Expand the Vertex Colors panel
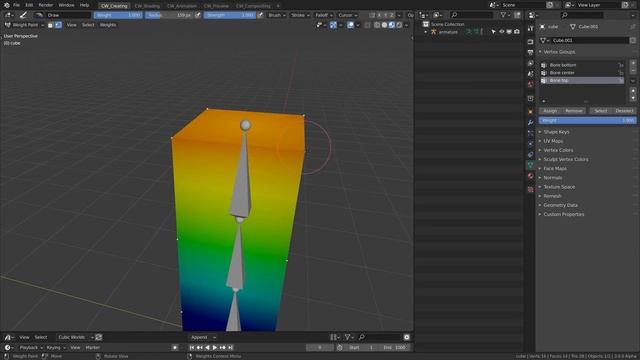Viewport: 640px width, 360px height. [x=558, y=150]
